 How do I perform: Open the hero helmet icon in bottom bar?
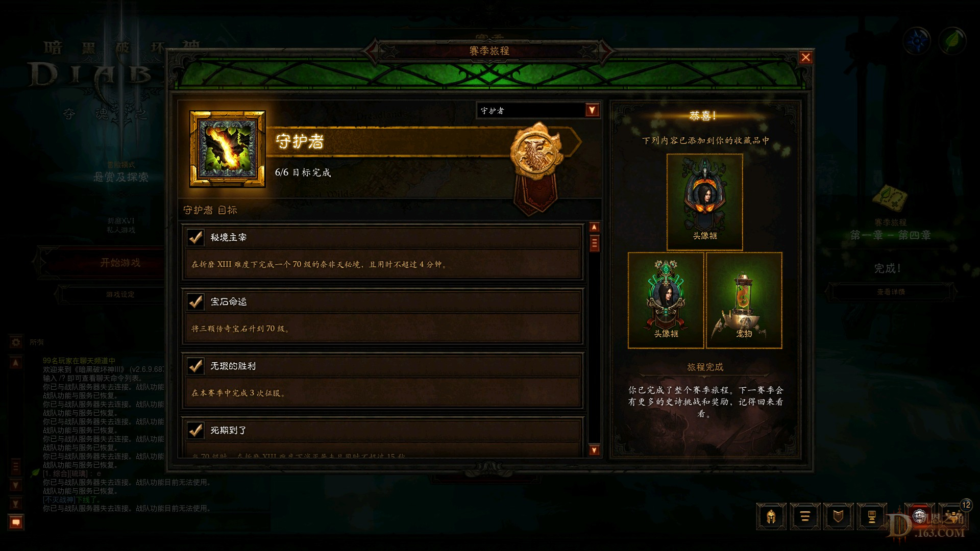click(771, 517)
